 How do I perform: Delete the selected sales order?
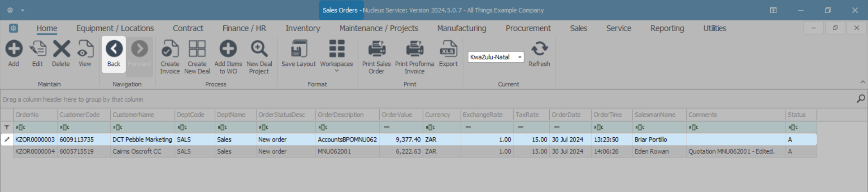(x=61, y=49)
